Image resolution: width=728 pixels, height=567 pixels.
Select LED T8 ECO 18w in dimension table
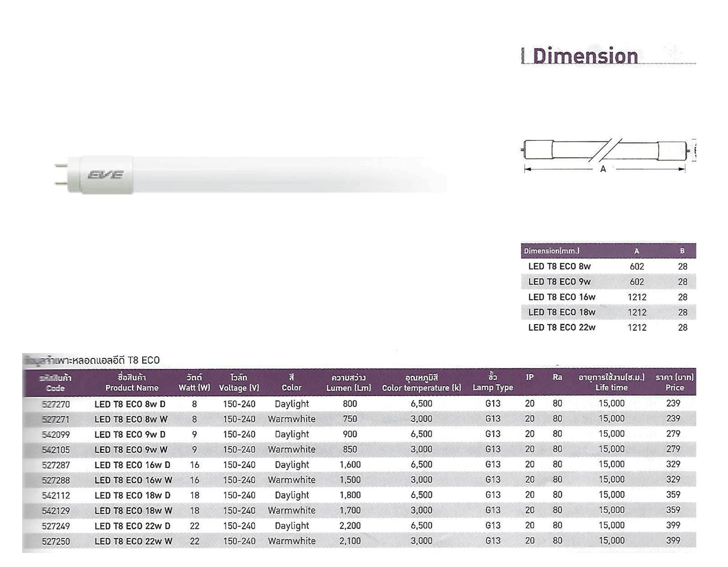click(x=562, y=312)
